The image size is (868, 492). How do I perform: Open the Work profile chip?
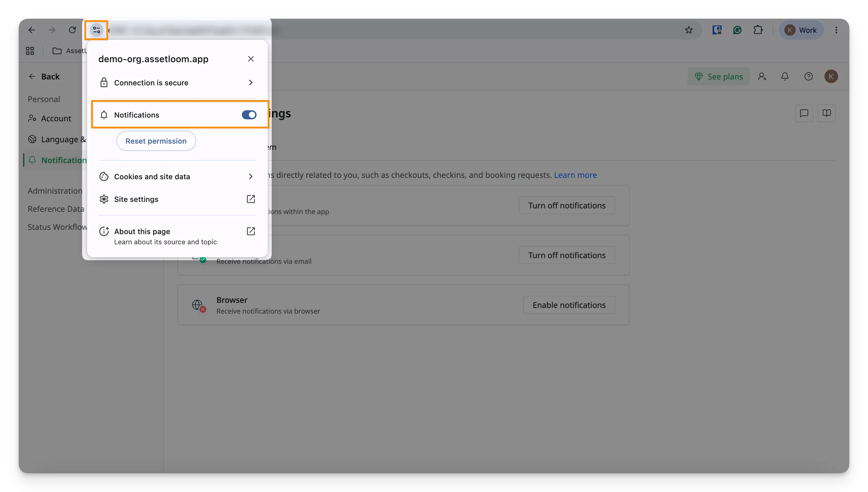[801, 30]
